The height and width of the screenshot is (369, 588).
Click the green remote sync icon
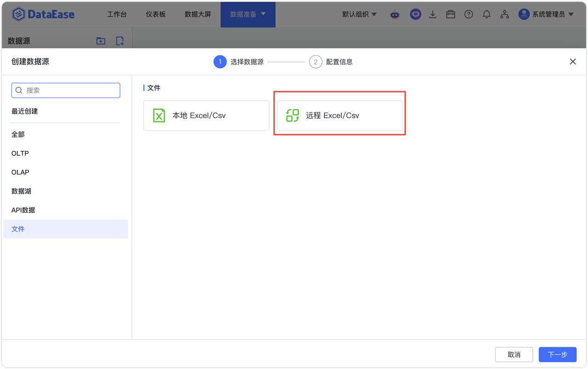click(x=293, y=115)
